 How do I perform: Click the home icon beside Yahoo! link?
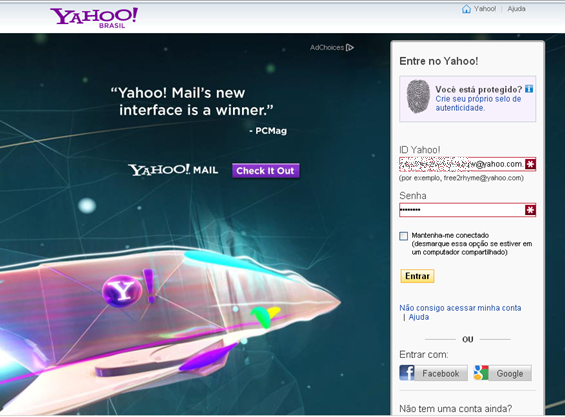pos(466,9)
